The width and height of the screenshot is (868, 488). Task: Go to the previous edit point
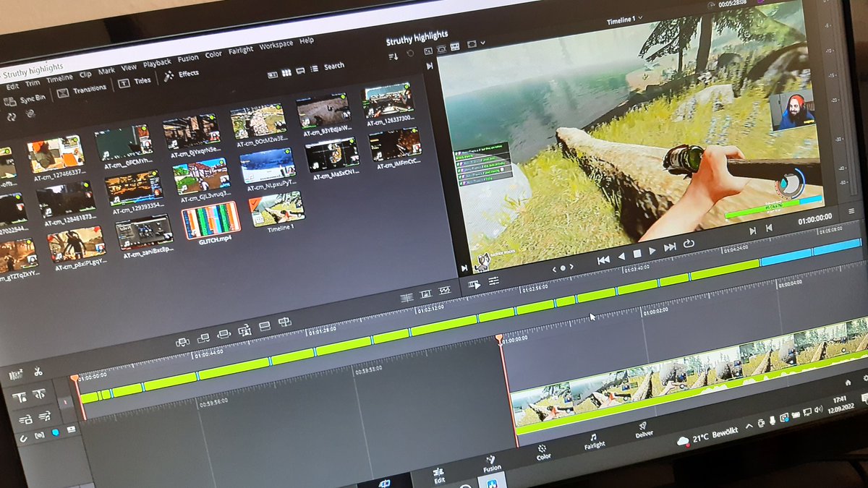[x=769, y=228]
